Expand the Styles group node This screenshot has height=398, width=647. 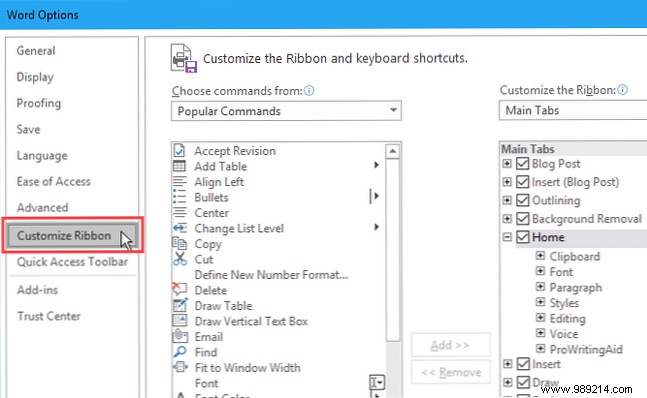click(x=540, y=302)
